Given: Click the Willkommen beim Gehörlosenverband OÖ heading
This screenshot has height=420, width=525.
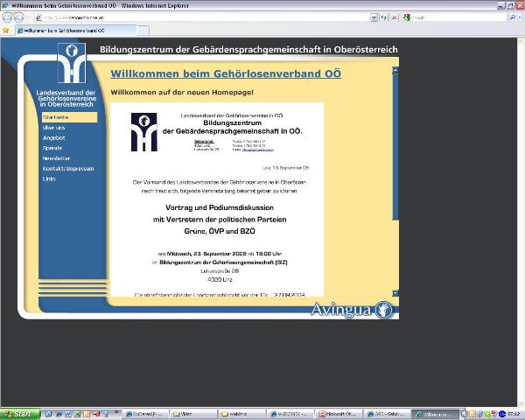Looking at the screenshot, I should pos(225,73).
